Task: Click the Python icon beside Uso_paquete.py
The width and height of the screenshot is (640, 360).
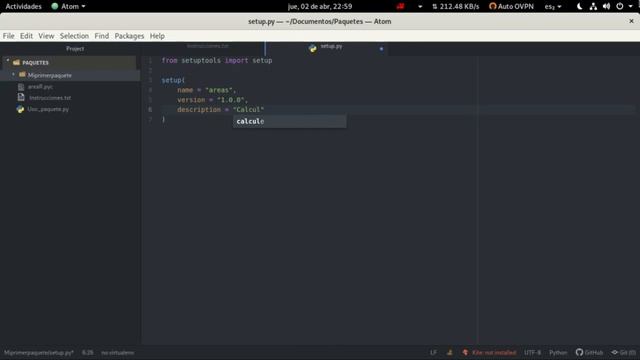Action: pyautogui.click(x=20, y=109)
